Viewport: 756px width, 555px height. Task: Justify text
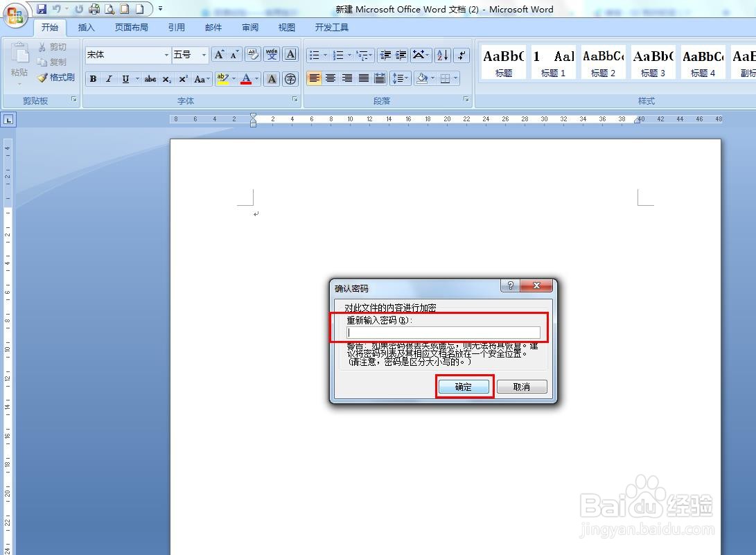[x=364, y=78]
